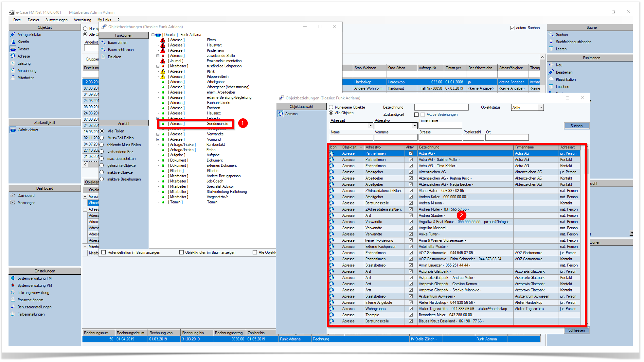Click Schliessen button

[x=576, y=330]
